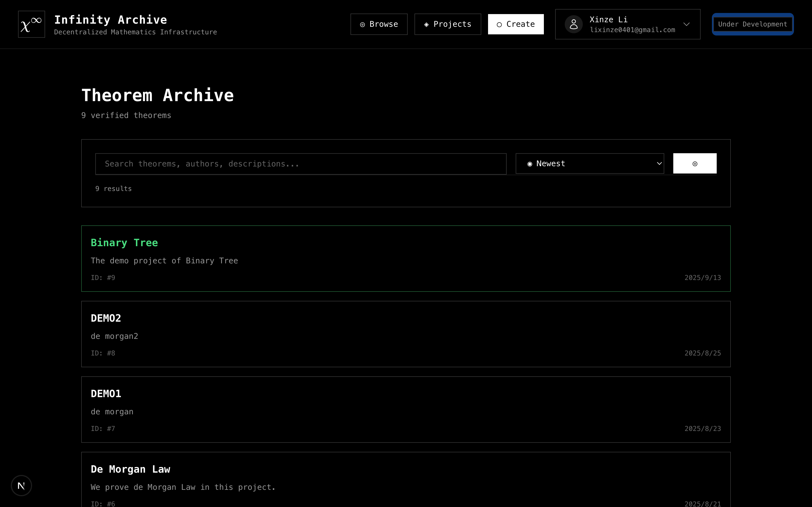Click the Under Development badge
The image size is (812, 507).
[753, 24]
